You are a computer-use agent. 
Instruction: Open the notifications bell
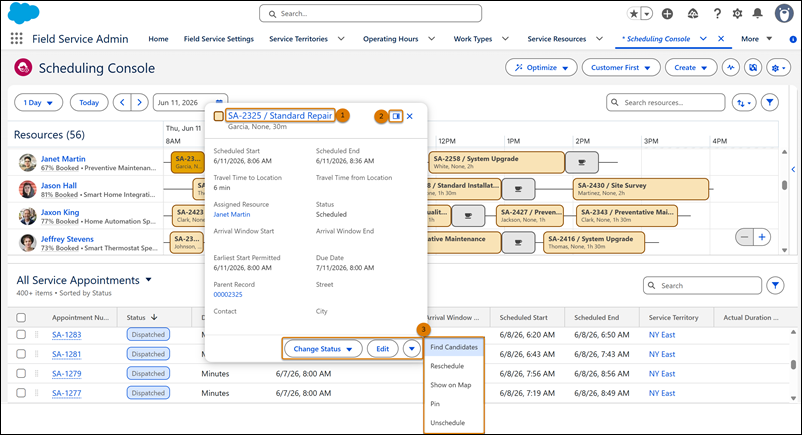757,14
